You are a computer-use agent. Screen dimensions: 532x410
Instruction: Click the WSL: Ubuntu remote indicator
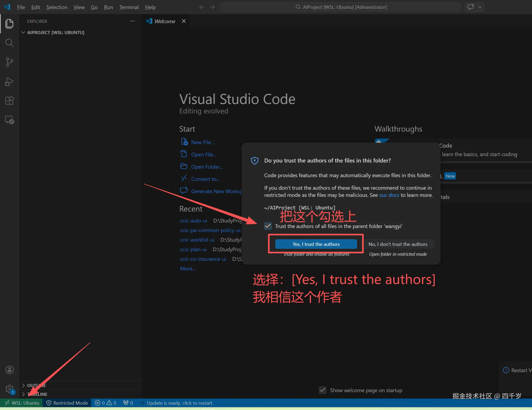22,403
